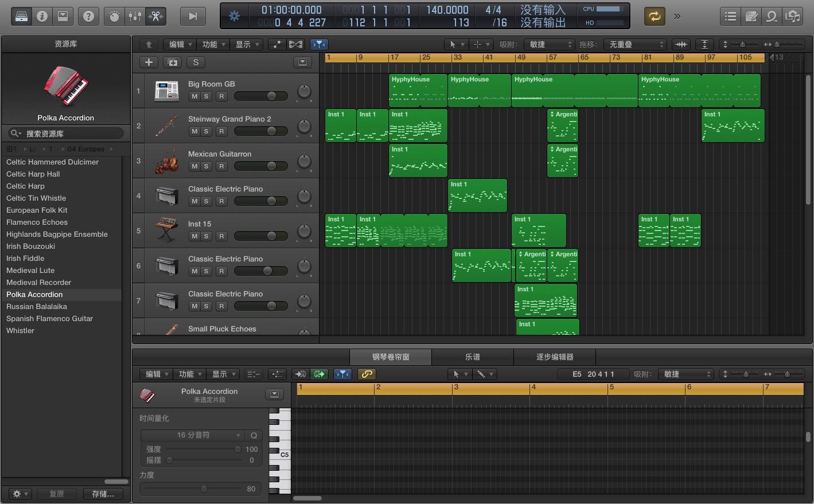Open tracks area 功能 menu
814x504 pixels.
click(x=213, y=44)
